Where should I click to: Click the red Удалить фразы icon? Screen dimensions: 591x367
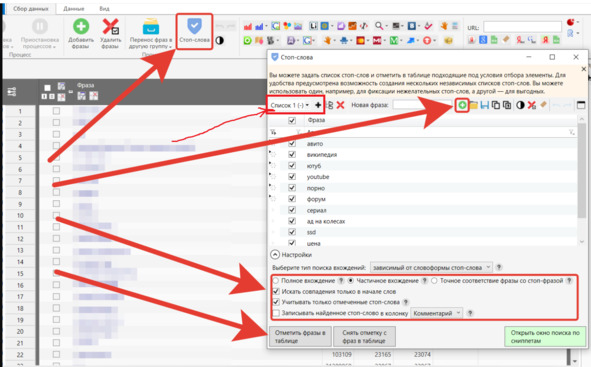point(110,27)
